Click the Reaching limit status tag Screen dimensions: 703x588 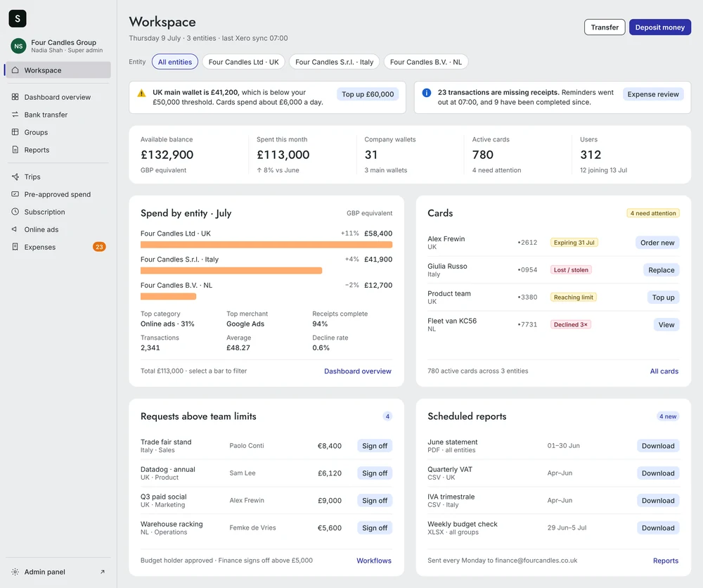pyautogui.click(x=573, y=298)
